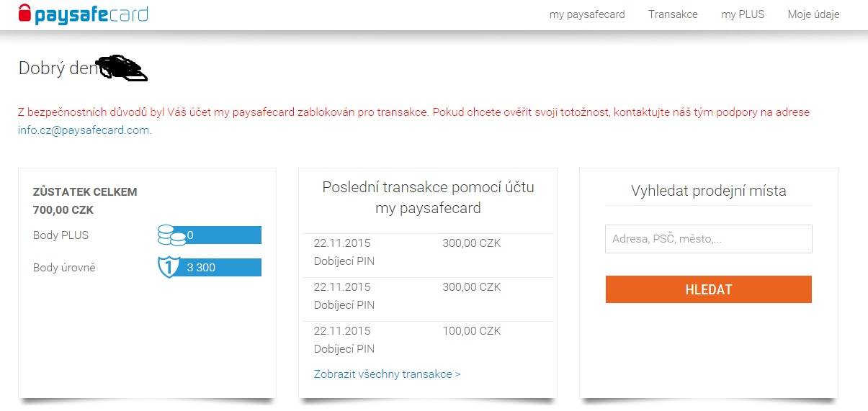
Task: Click the Vyhledat prodejní místa heading
Action: tap(709, 191)
